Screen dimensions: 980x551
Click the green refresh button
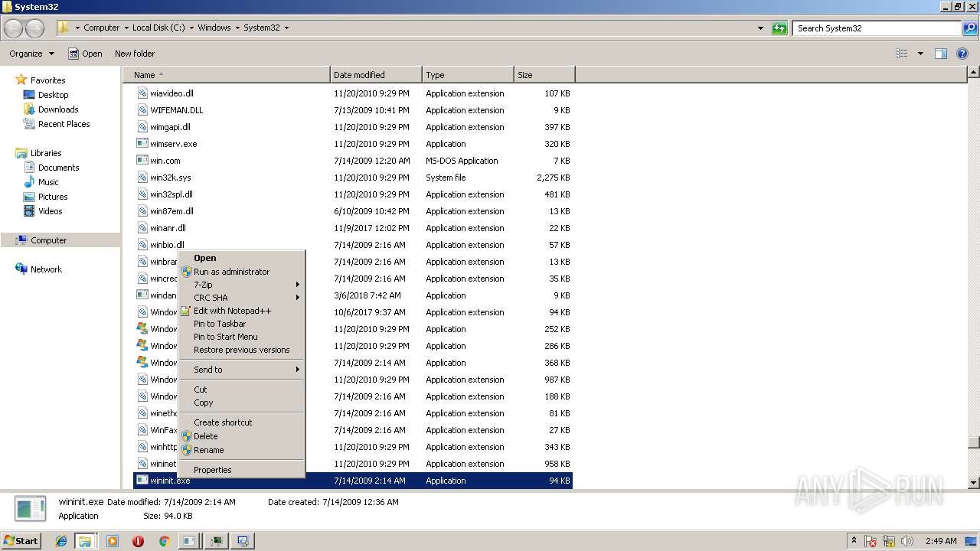pyautogui.click(x=779, y=28)
